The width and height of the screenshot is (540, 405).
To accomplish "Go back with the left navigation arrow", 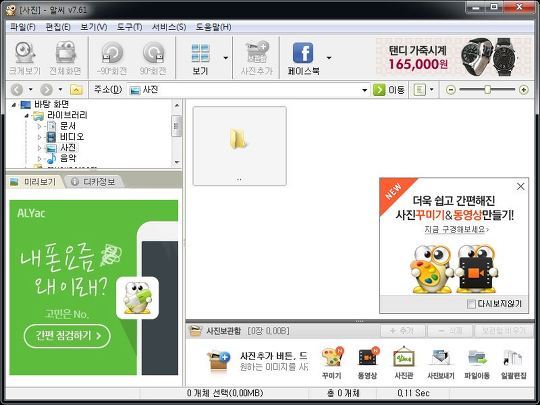I will (x=17, y=90).
